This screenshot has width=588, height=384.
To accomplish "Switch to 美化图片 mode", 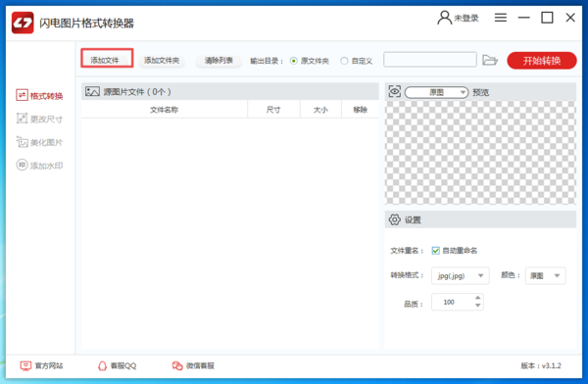I will (39, 142).
